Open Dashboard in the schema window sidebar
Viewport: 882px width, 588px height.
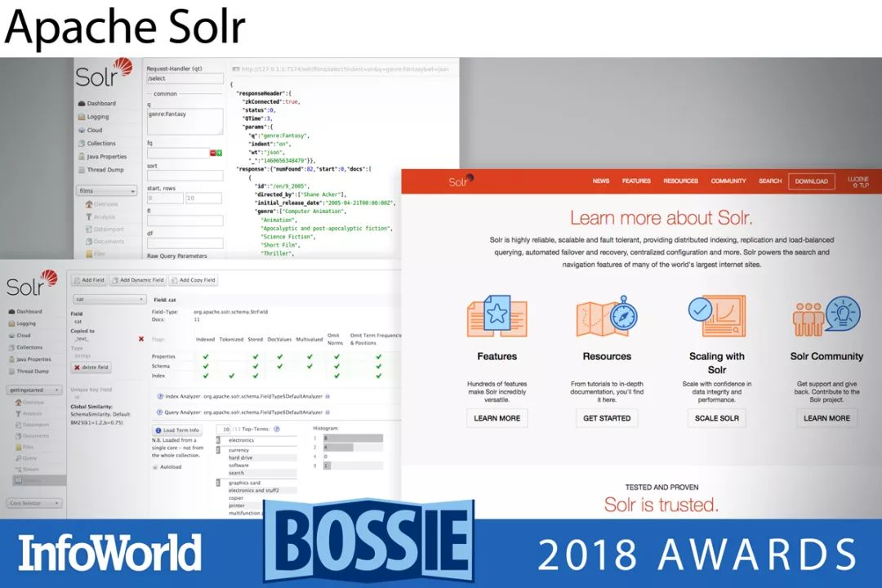click(x=25, y=311)
